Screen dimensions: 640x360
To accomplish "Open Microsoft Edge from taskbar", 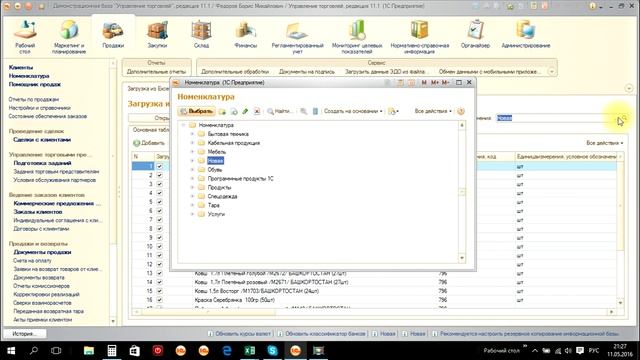I will click(227, 351).
